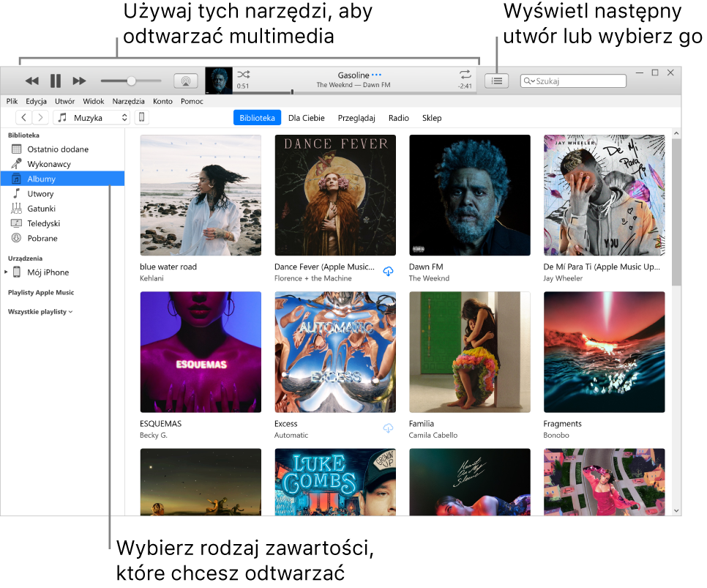Download Dance Fever via its cloud icon
Screen dimensions: 707x588
(388, 271)
